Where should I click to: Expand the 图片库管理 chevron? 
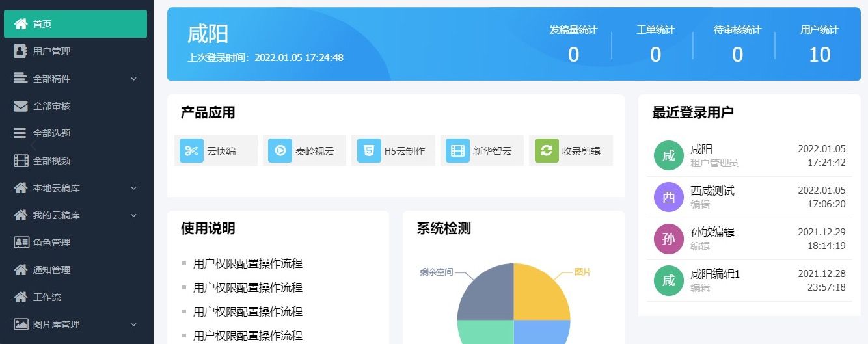click(x=133, y=324)
